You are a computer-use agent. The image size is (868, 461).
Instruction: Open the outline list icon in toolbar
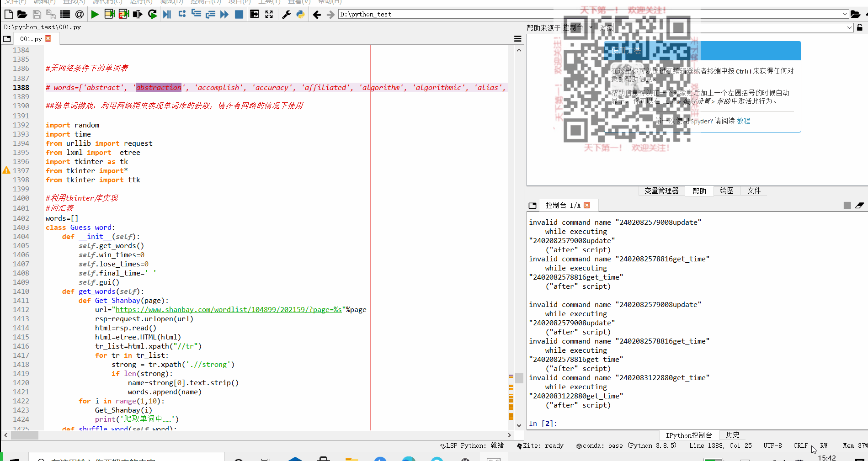pyautogui.click(x=65, y=14)
